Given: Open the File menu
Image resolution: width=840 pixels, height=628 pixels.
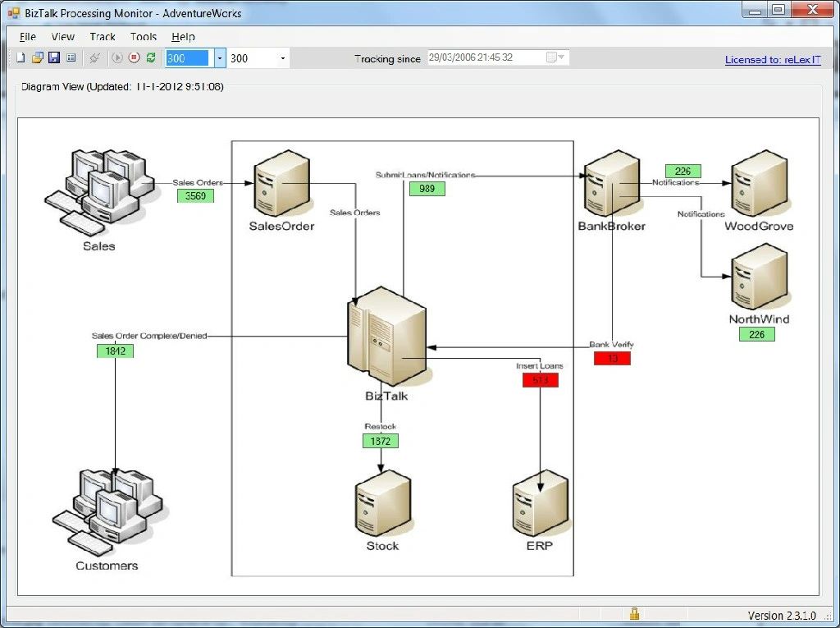Looking at the screenshot, I should click(28, 36).
